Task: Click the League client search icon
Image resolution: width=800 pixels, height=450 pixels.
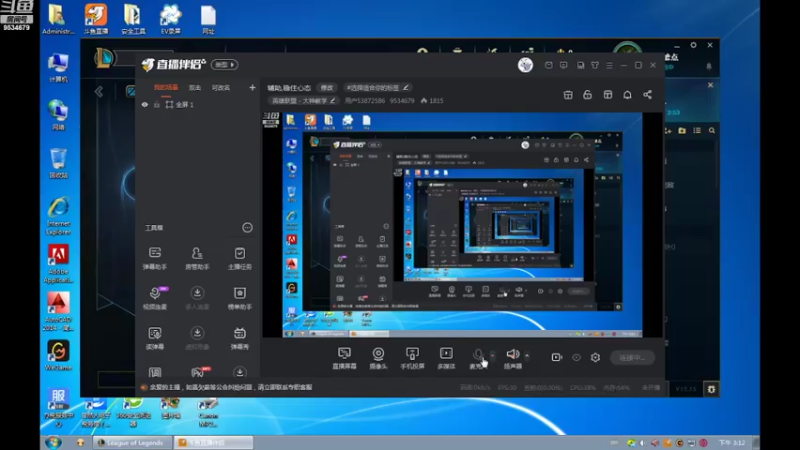Action: point(712,131)
